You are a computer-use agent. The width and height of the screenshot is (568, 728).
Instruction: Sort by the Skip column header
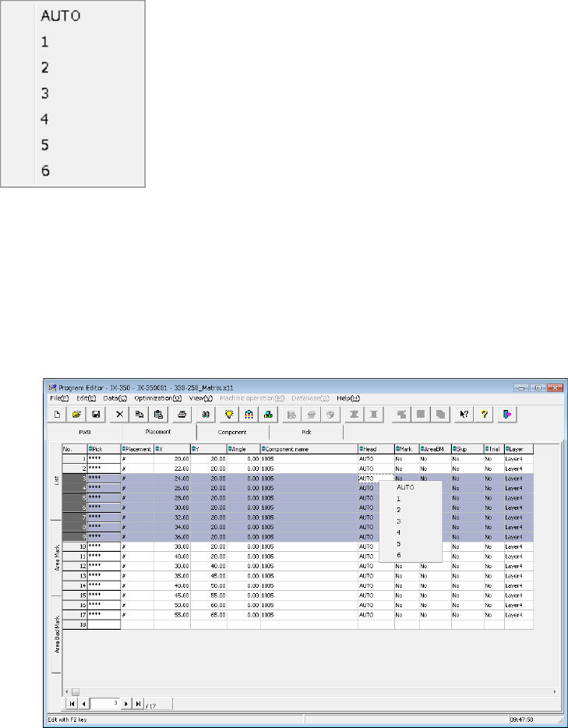pos(467,449)
